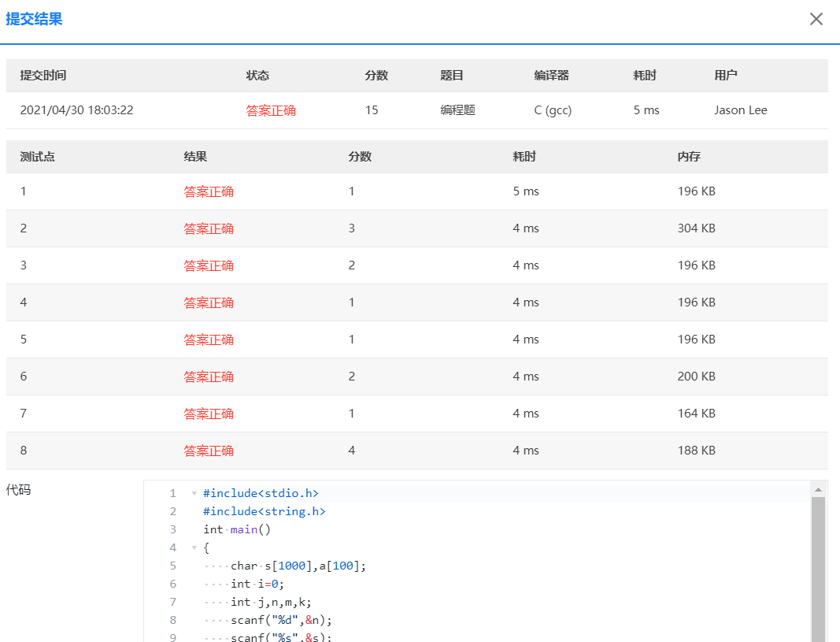
Task: Collapse the code block at line 4 brace
Action: pos(194,548)
